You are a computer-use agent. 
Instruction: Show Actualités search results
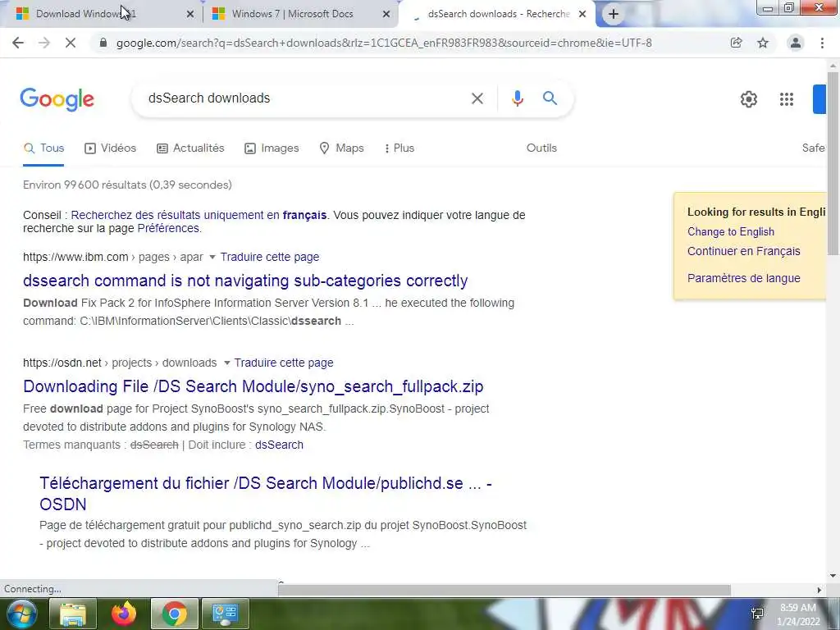pyautogui.click(x=190, y=148)
